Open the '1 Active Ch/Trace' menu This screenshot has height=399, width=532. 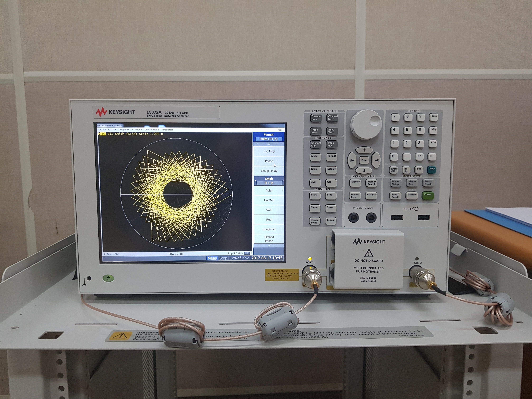click(107, 129)
